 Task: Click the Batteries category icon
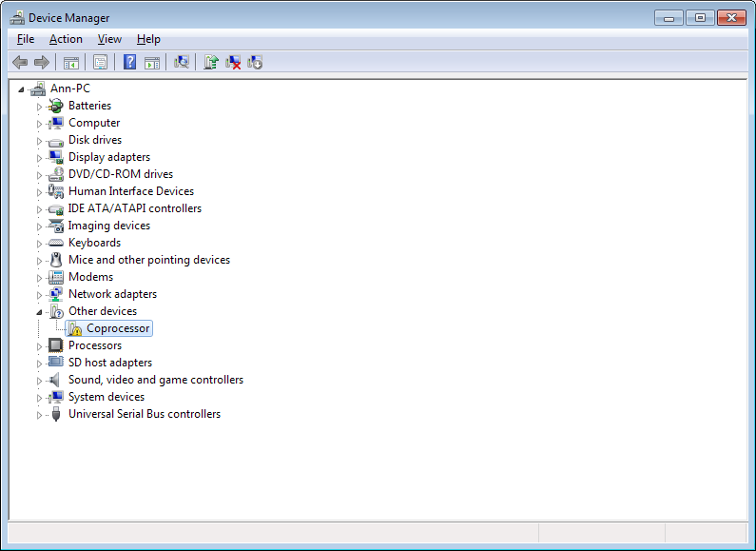[x=56, y=106]
